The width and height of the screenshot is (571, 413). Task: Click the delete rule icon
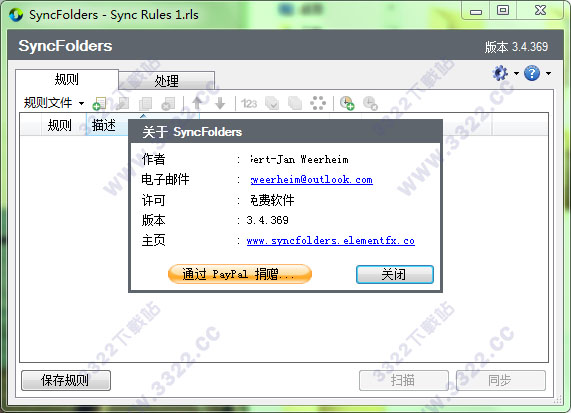click(168, 103)
